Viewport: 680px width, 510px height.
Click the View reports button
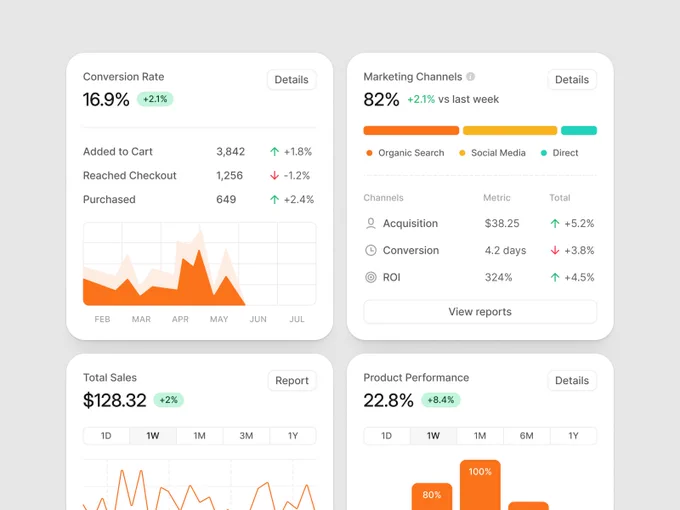[480, 312]
